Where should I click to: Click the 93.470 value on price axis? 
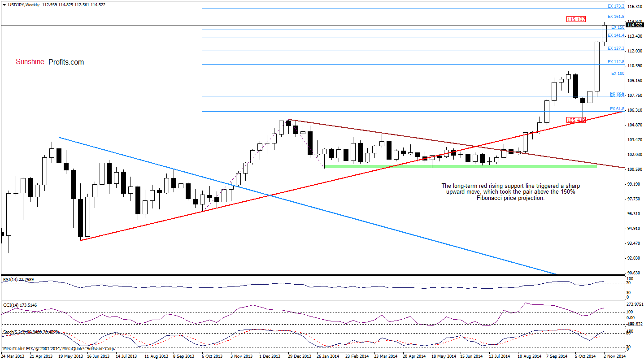point(635,243)
